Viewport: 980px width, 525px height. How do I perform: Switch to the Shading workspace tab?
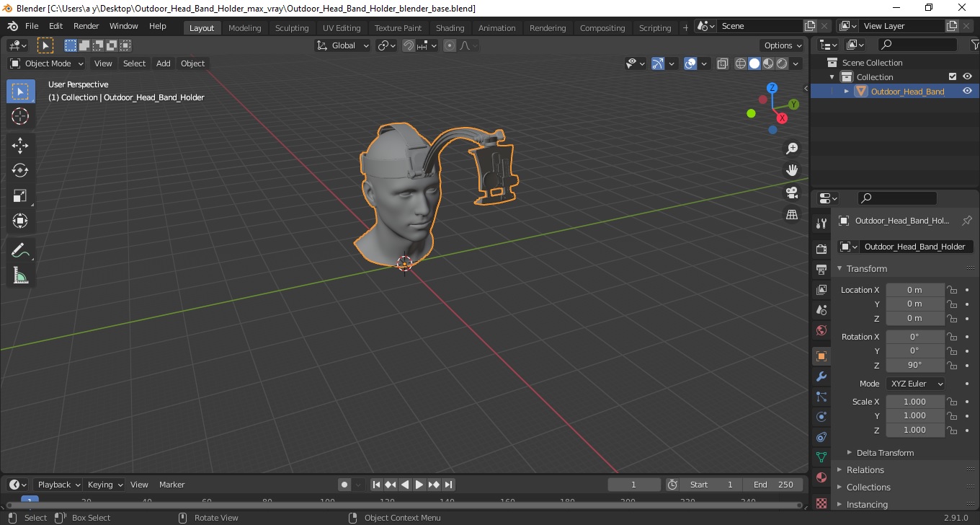point(450,28)
